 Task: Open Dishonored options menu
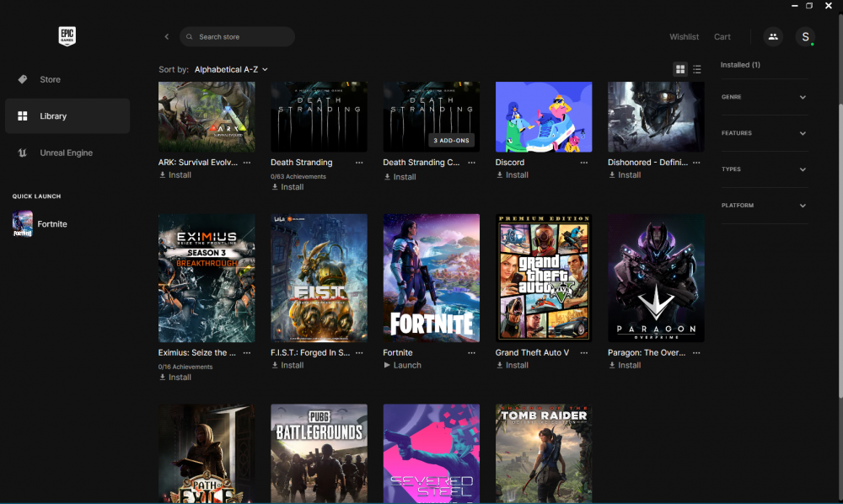(696, 163)
